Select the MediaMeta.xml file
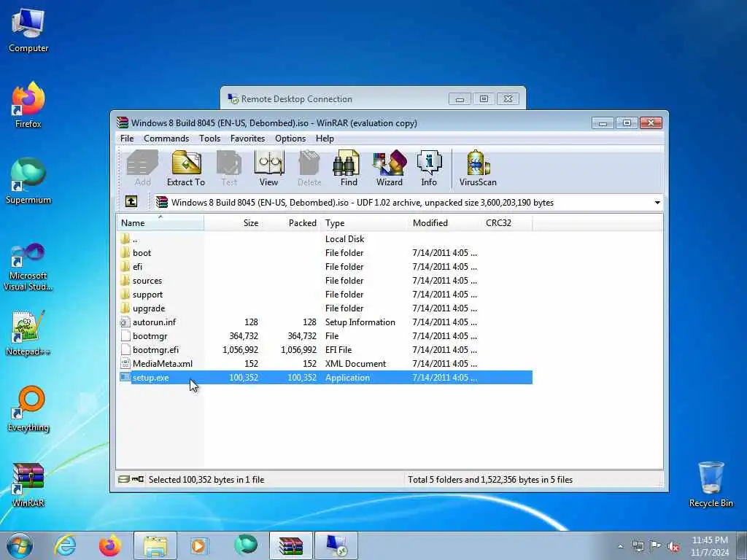The image size is (747, 560). coord(325,363)
